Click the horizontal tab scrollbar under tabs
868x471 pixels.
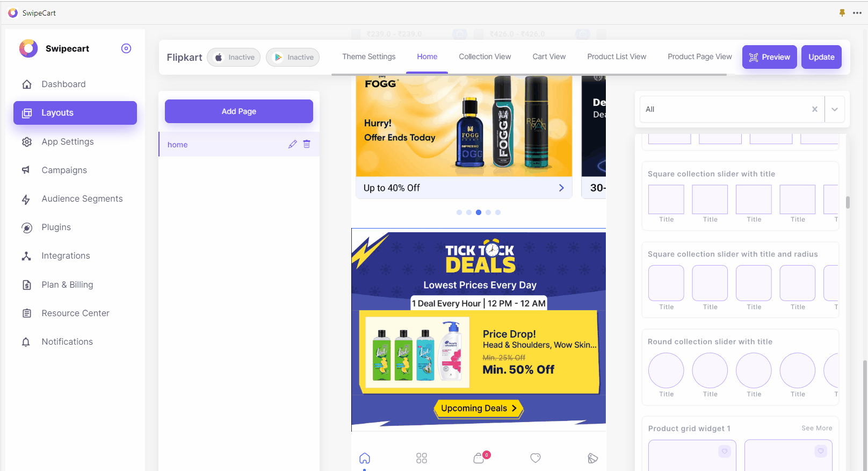(x=529, y=75)
